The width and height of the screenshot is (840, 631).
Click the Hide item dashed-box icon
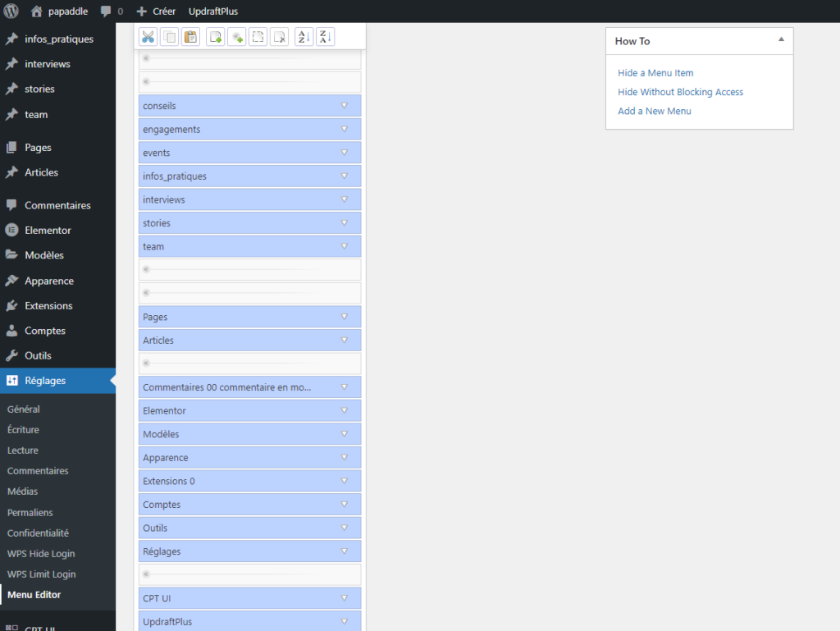click(x=258, y=37)
